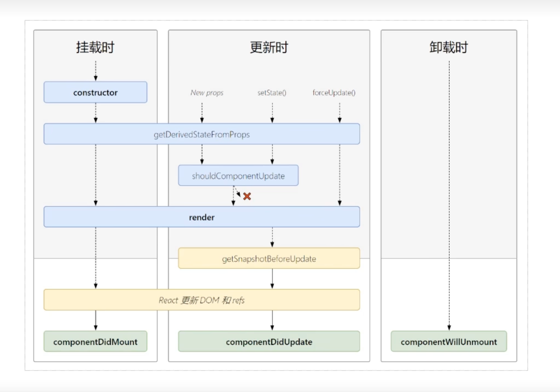Image resolution: width=560 pixels, height=392 pixels.
Task: Click the 挂载时 column heading
Action: 95,47
